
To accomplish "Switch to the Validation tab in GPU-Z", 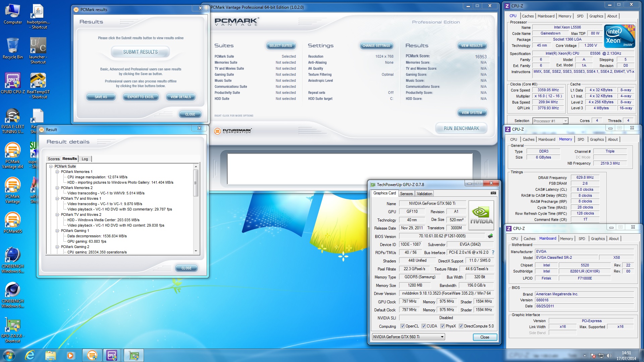I will (x=425, y=194).
